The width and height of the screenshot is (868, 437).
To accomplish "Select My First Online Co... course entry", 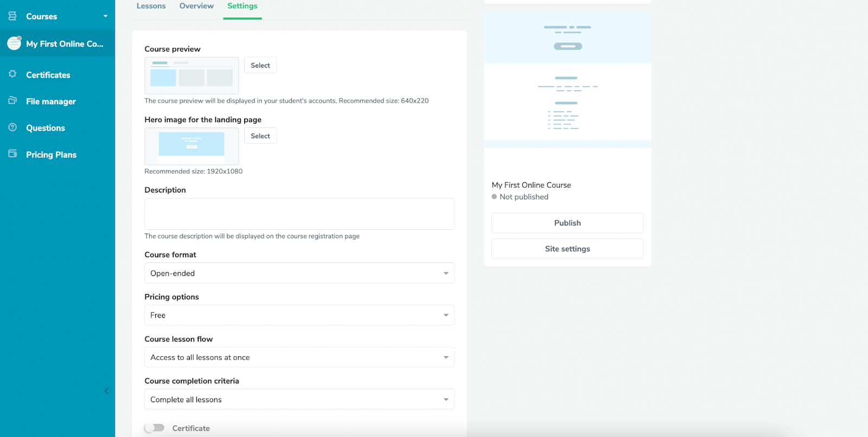I will [x=58, y=43].
